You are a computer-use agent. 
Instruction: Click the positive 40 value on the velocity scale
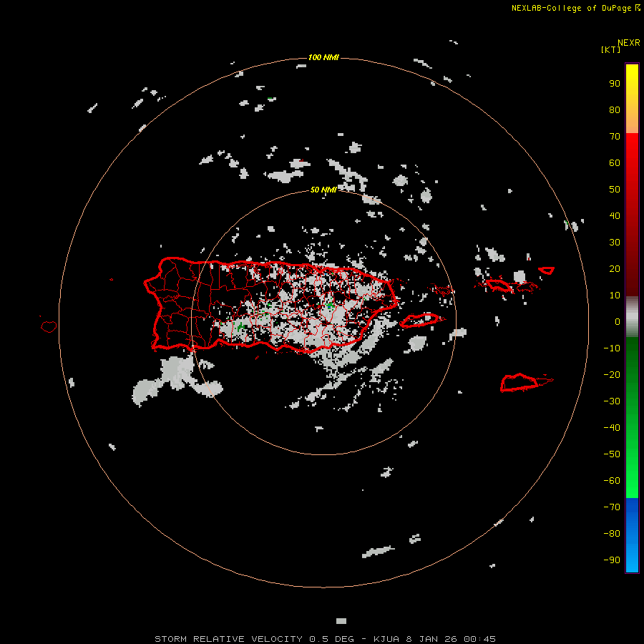pos(615,216)
